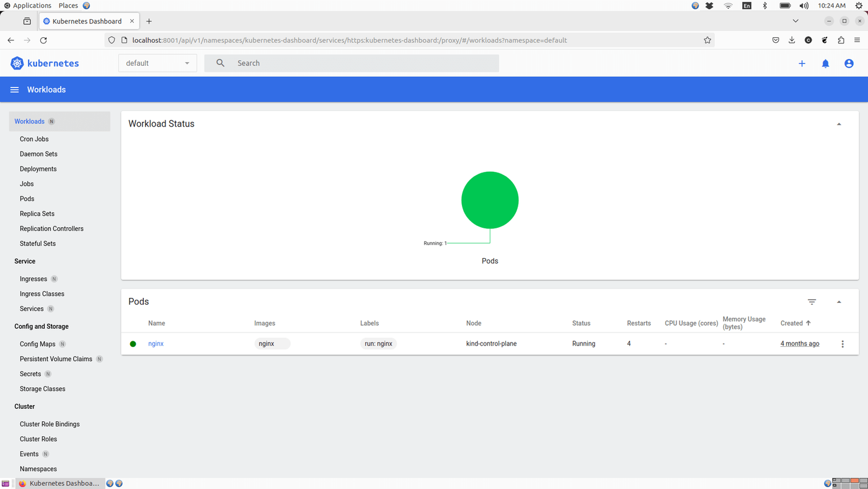The width and height of the screenshot is (868, 489).
Task: Open the nginx pod link
Action: point(156,344)
